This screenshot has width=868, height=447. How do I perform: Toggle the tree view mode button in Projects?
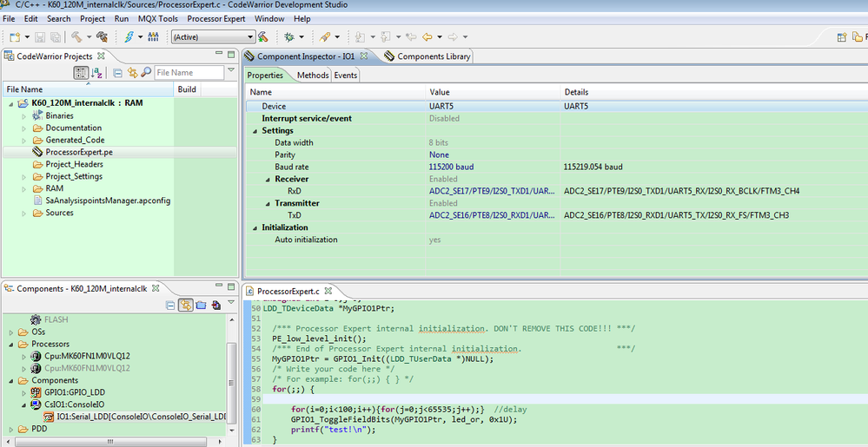tap(81, 73)
